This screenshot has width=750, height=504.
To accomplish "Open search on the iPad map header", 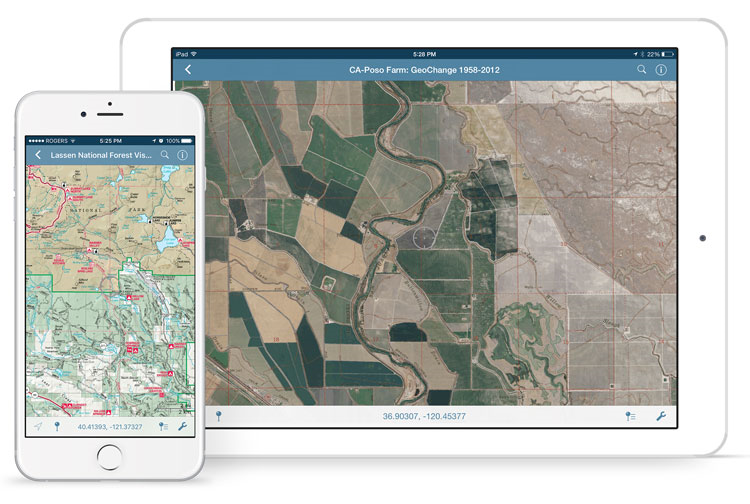I will tap(642, 69).
